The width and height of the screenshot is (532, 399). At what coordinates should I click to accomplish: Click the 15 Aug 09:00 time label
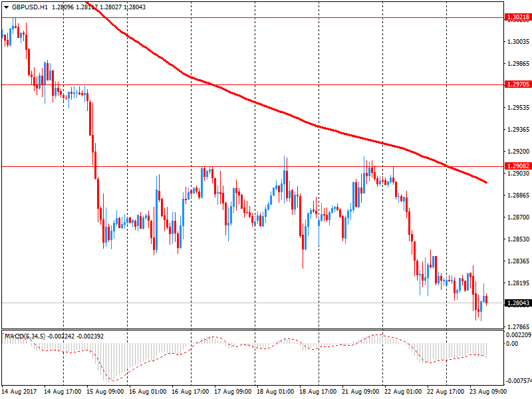coord(105,392)
